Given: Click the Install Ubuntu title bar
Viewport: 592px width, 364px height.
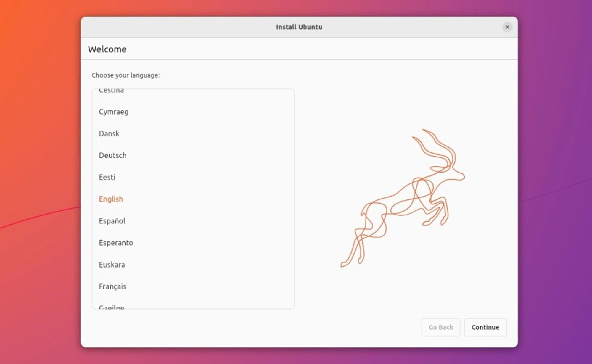Looking at the screenshot, I should 299,27.
